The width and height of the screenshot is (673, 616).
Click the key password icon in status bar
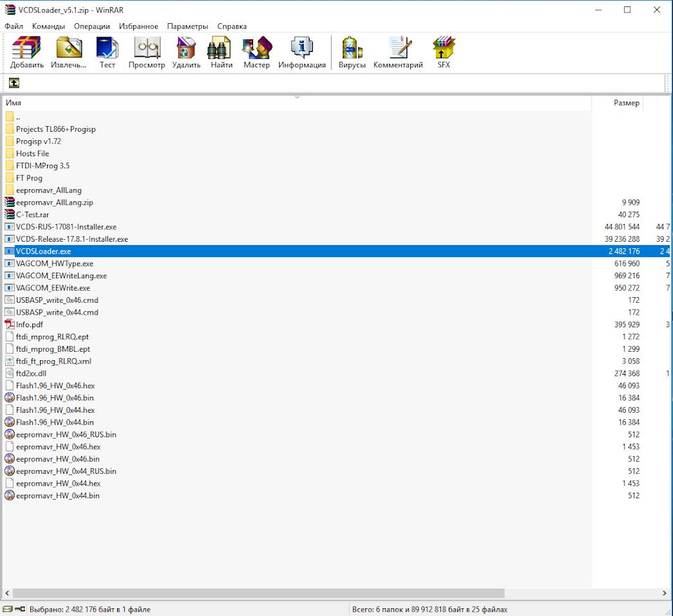pyautogui.click(x=20, y=609)
